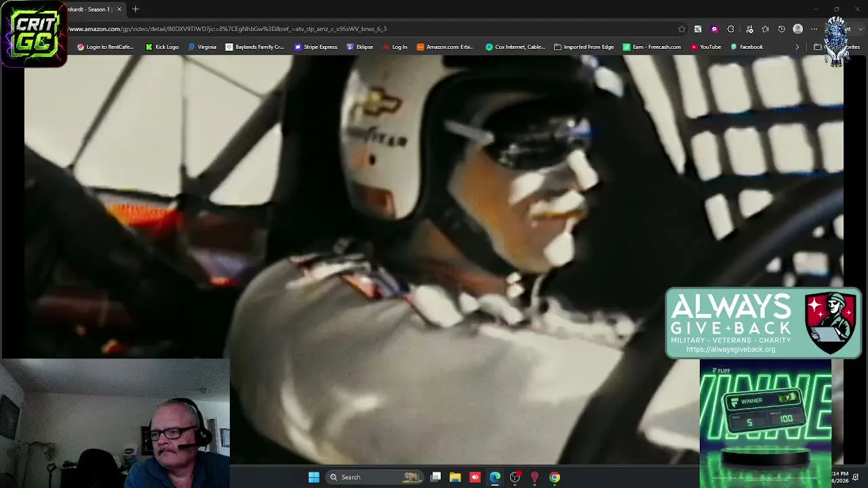
Task: Open the YouTube bookmark
Action: tap(706, 47)
